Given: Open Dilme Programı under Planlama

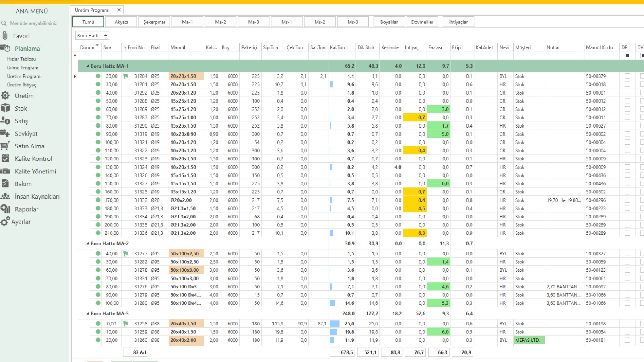Looking at the screenshot, I should (23, 68).
